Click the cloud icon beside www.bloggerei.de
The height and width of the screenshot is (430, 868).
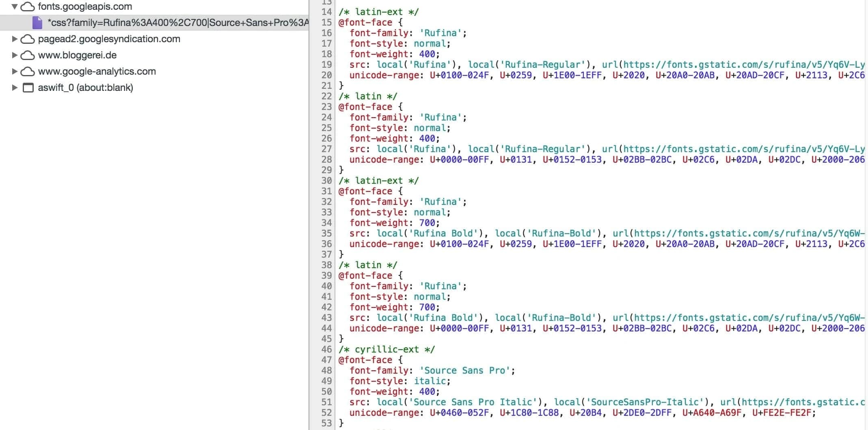click(x=28, y=55)
